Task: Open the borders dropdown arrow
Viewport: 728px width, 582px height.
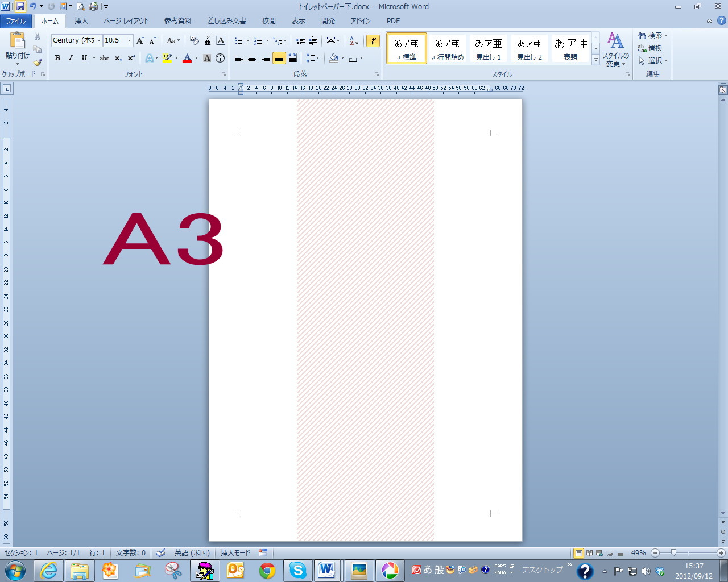Action: pyautogui.click(x=361, y=58)
